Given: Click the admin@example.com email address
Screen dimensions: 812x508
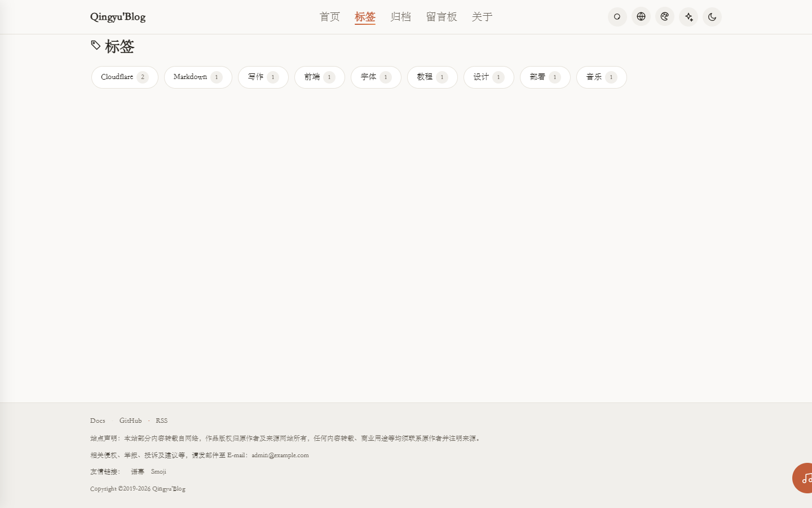Looking at the screenshot, I should click(x=280, y=455).
